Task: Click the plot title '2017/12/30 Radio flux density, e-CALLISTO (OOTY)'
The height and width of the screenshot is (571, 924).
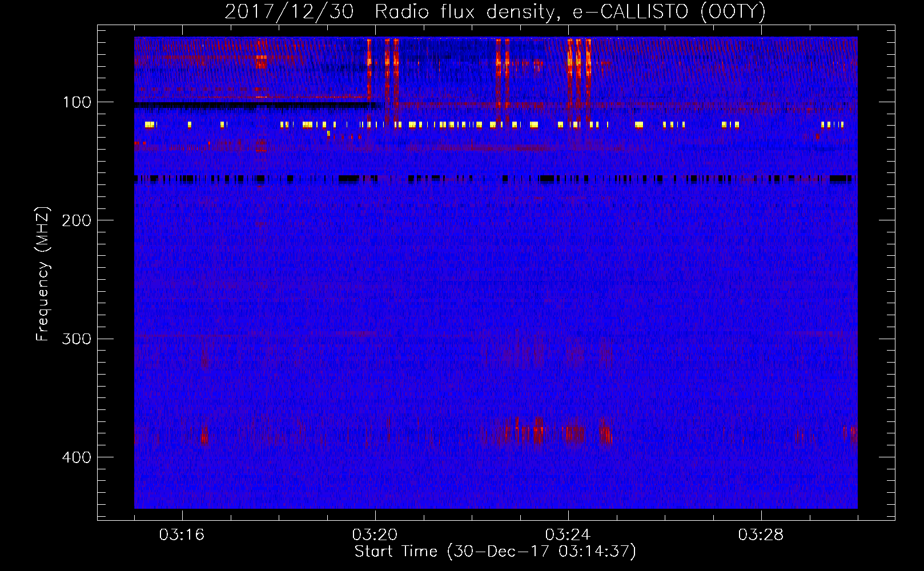Action: click(x=495, y=12)
